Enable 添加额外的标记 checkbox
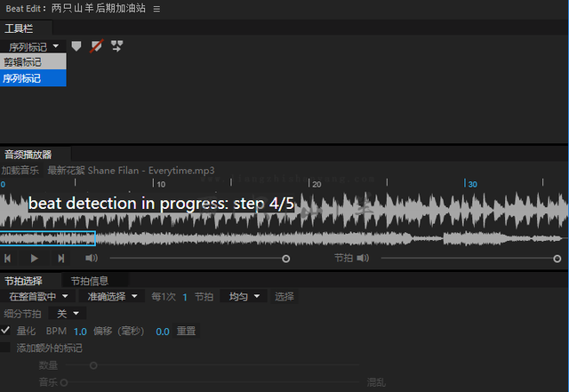Image resolution: width=569 pixels, height=392 pixels. 5,348
